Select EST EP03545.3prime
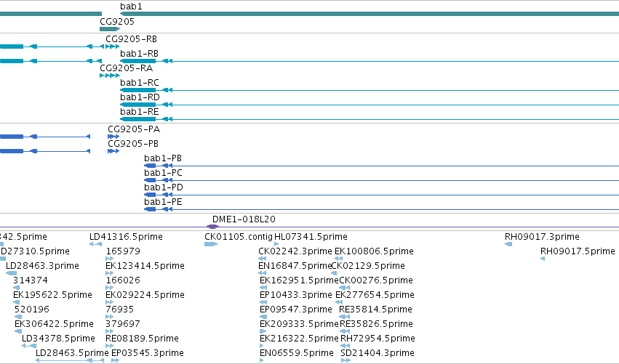 coord(147,353)
